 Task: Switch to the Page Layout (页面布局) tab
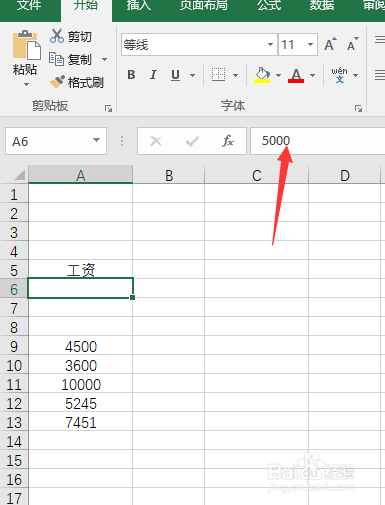(x=204, y=6)
